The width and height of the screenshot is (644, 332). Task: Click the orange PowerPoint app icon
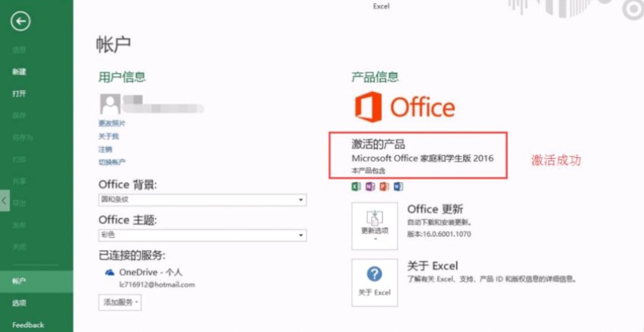384,187
